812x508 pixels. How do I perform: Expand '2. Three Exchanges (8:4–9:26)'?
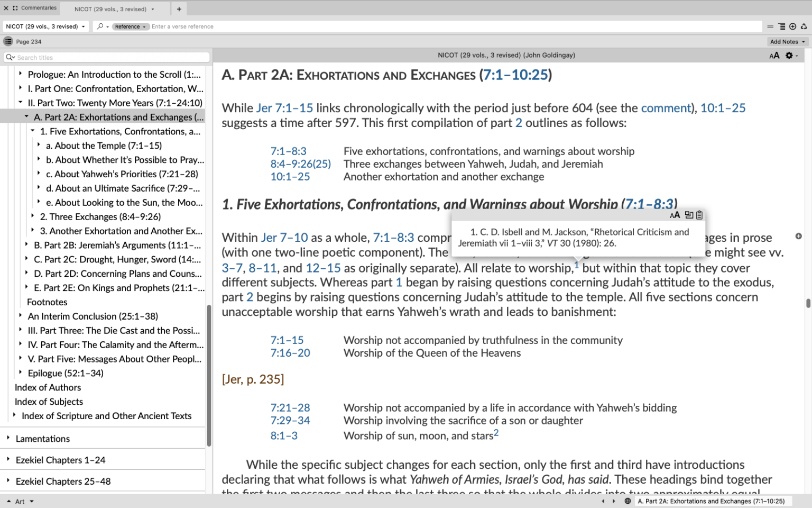[32, 216]
